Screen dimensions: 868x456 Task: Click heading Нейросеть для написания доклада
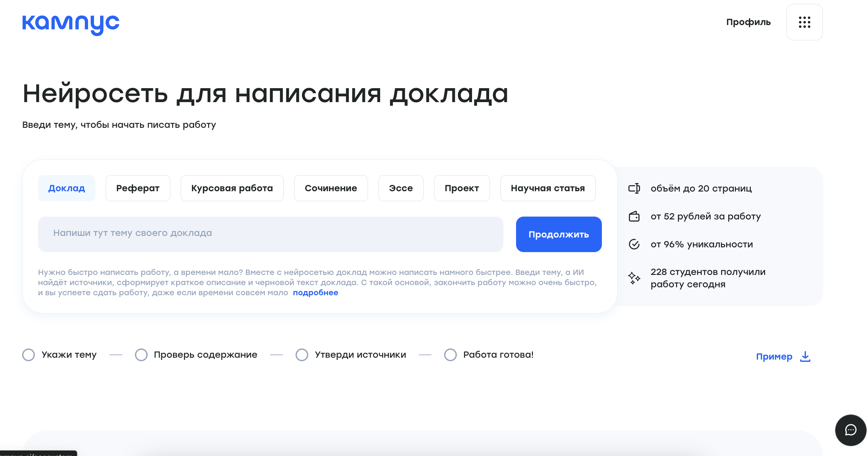(265, 94)
